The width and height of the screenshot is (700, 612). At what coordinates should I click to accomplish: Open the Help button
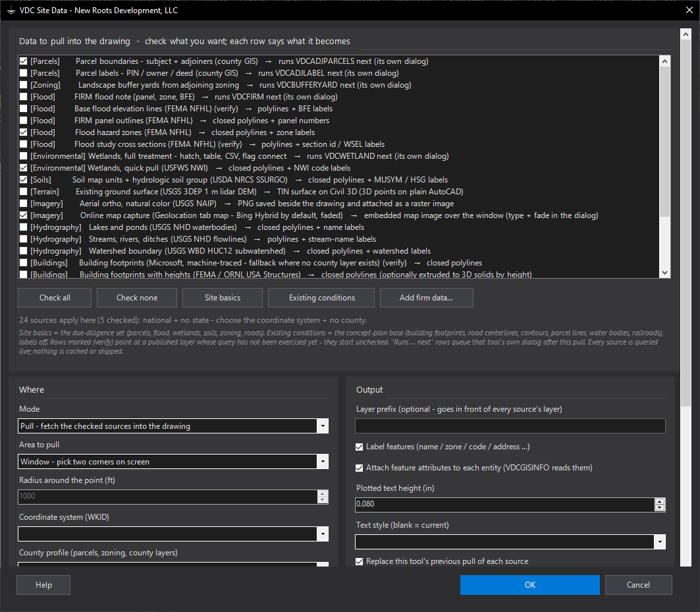(43, 585)
